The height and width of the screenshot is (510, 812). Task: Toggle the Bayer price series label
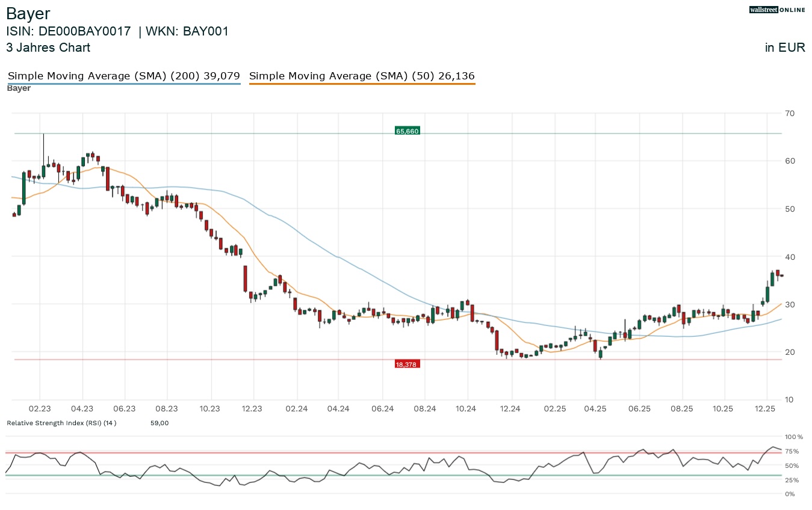tap(19, 88)
